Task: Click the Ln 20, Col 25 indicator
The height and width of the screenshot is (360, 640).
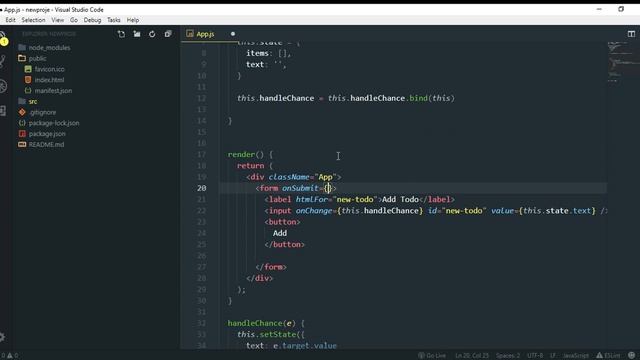Action: tap(472, 356)
